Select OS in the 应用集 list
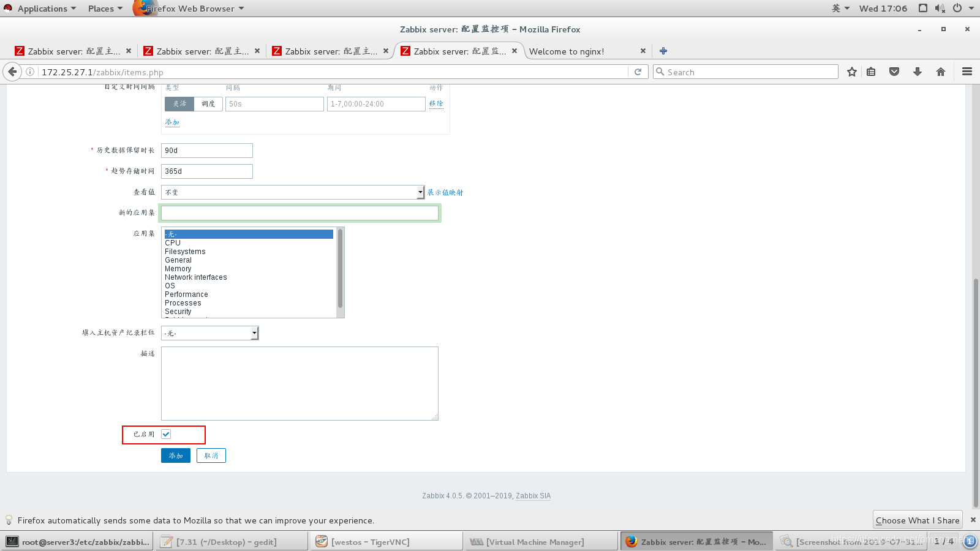 click(x=249, y=286)
